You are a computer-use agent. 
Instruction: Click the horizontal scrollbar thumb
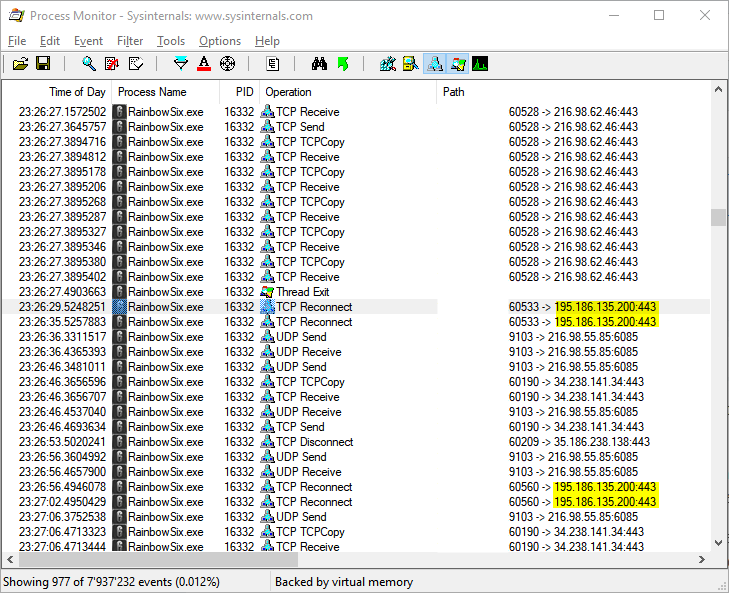[158, 559]
